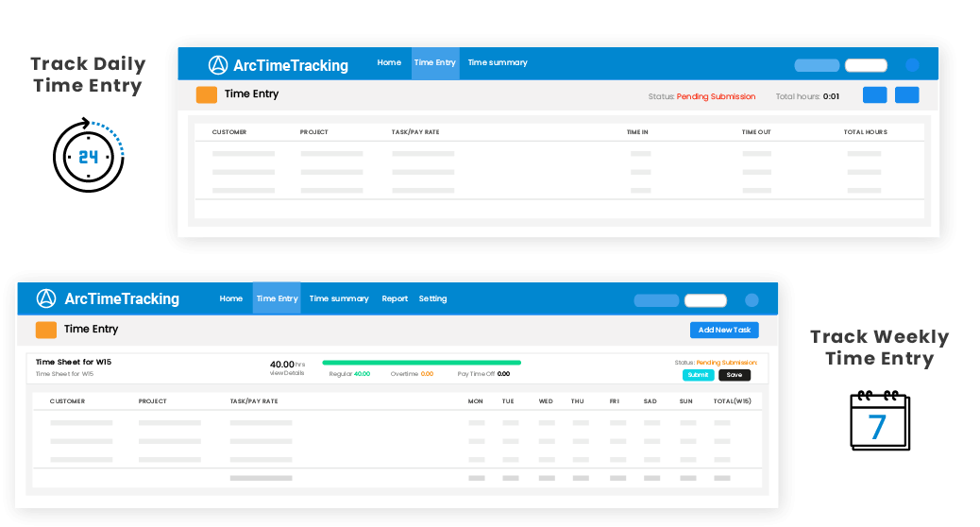
Task: Click Pending Submission status in weekly window
Action: pos(726,363)
